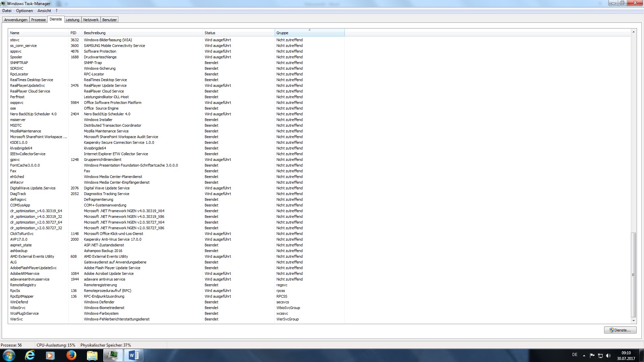Screen dimensions: 644x362
Task: Select the AdobeARMservice entry
Action: pos(176,274)
